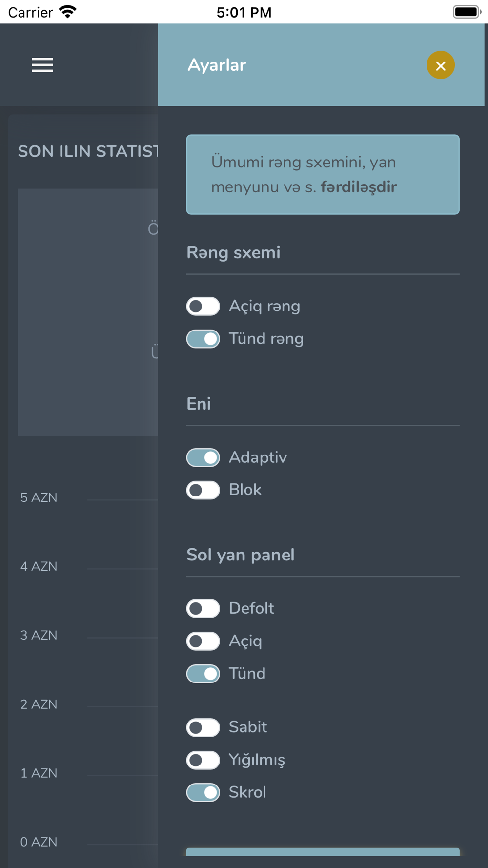Click the Tünd rəng label
488x868 pixels.
point(266,339)
